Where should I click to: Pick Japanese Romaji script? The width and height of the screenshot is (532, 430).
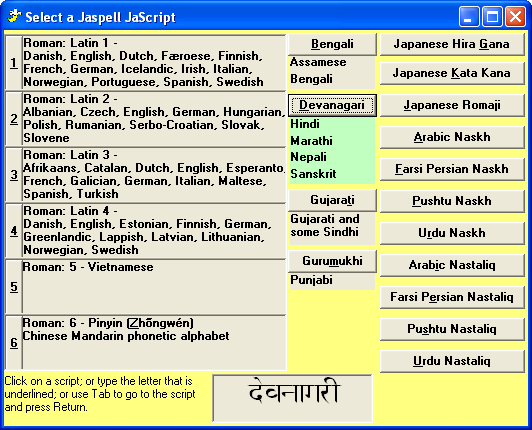(x=452, y=105)
